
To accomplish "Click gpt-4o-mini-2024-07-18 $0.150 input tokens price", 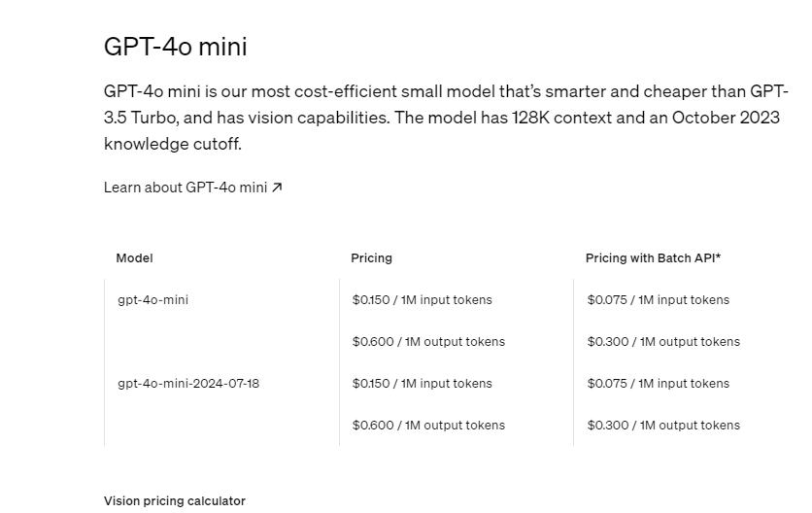I will click(x=423, y=384).
